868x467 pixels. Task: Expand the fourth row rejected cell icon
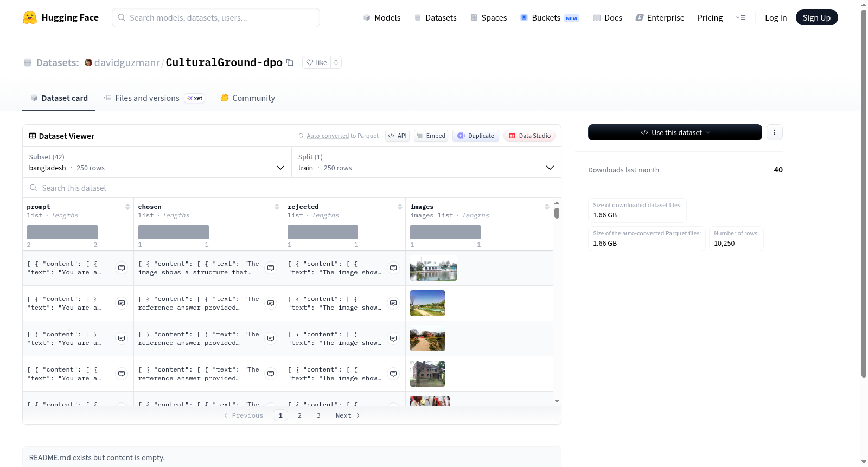pos(393,374)
